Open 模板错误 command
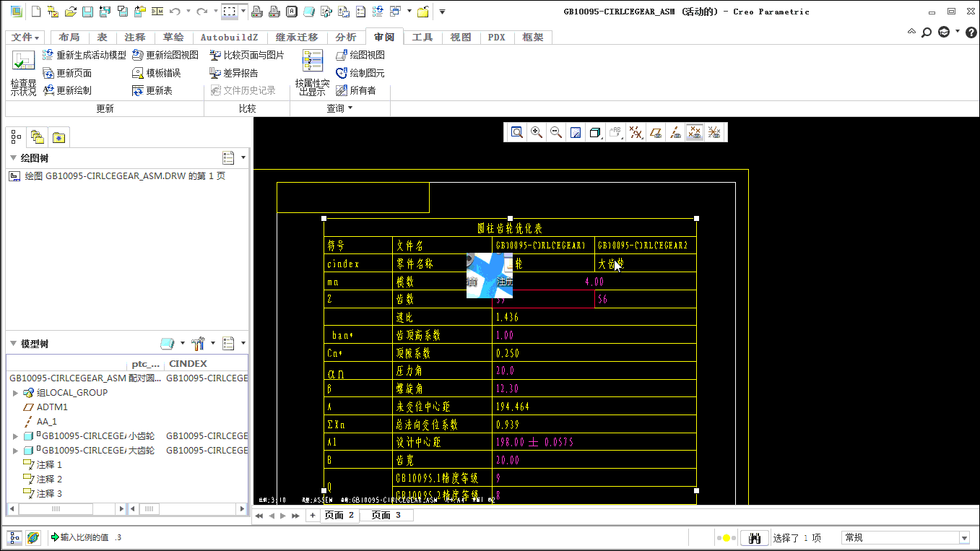The height and width of the screenshot is (551, 980). pyautogui.click(x=156, y=73)
